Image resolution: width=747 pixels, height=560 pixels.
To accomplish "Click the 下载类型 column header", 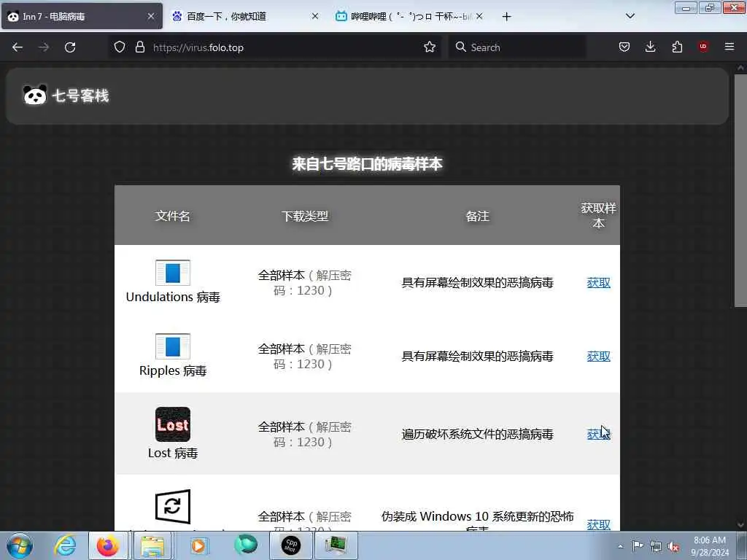I will click(x=305, y=216).
